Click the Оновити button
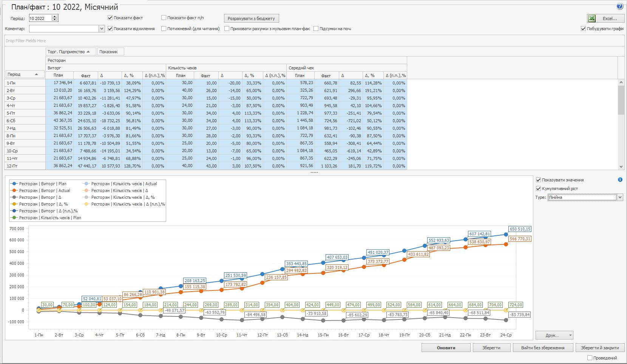 click(x=446, y=348)
